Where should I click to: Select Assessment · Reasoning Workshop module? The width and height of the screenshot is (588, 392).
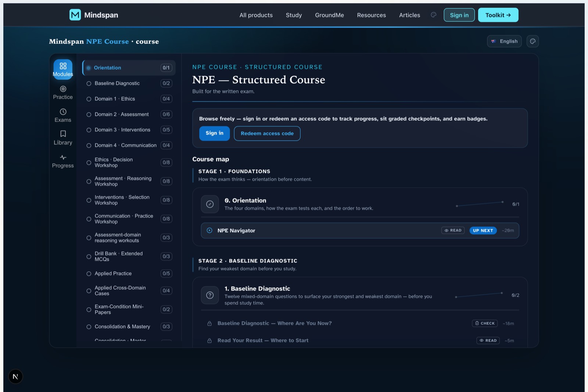(x=129, y=181)
